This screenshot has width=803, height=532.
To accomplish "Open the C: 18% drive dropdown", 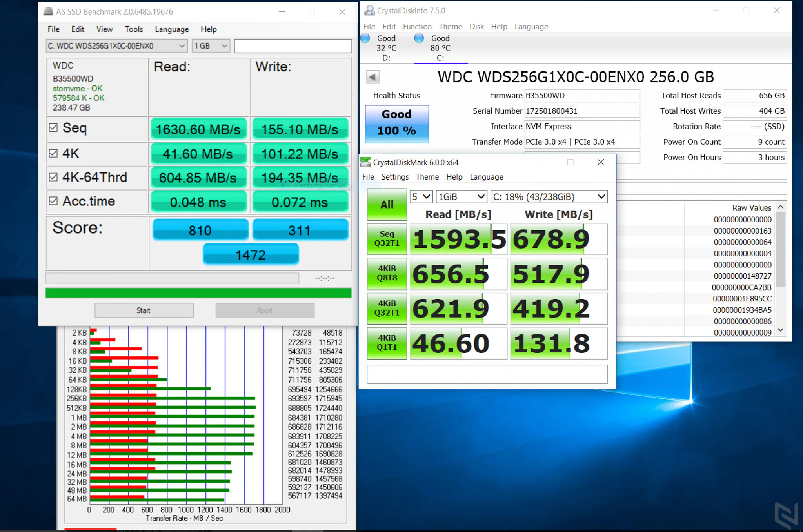I will 549,196.
